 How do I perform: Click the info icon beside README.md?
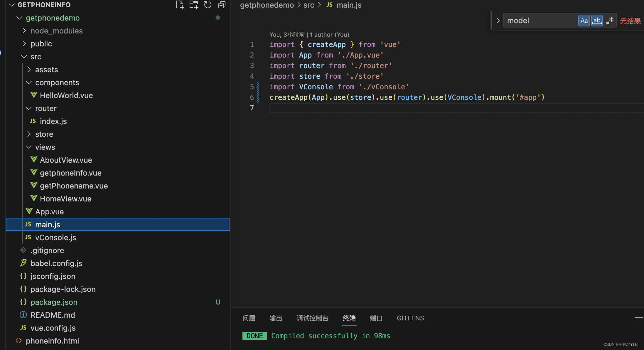click(23, 315)
